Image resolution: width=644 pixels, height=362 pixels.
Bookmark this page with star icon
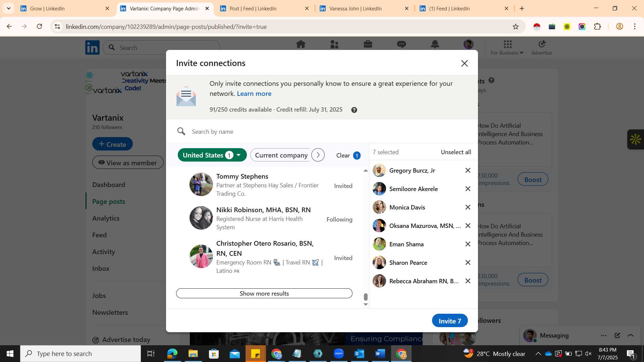coord(516,26)
